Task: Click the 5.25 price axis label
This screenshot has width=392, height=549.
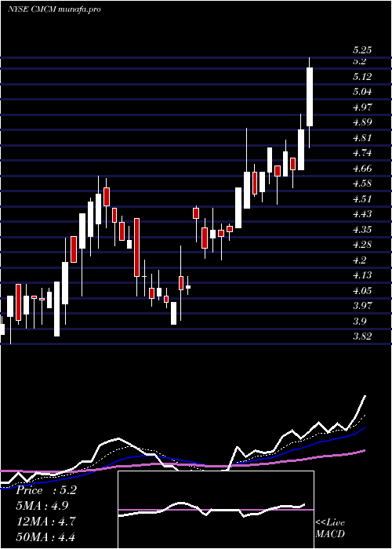Action: coord(362,50)
